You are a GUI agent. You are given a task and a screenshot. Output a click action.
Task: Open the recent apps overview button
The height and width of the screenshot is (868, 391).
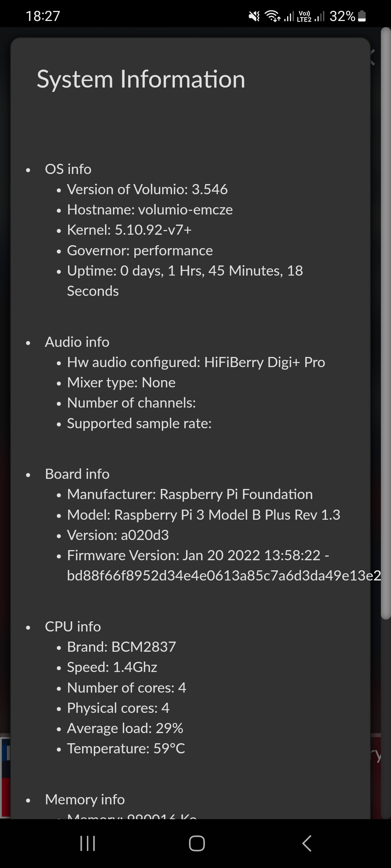87,843
